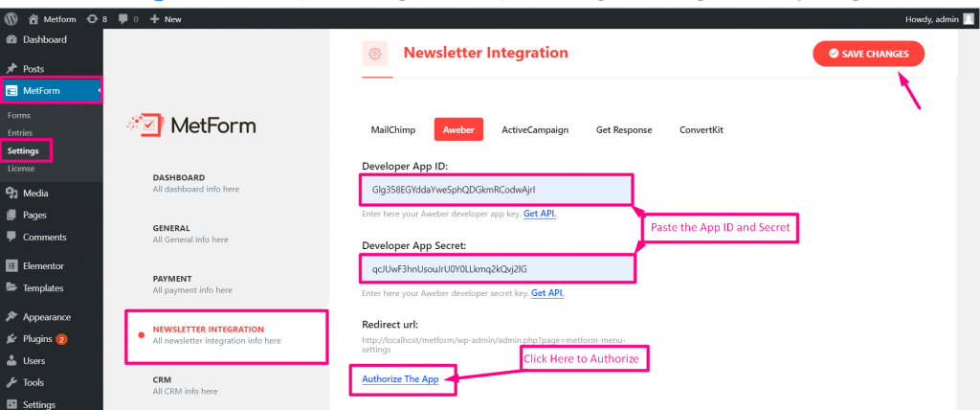980x410 pixels.
Task: Click the admin avatar thumbnail
Action: pos(969,19)
